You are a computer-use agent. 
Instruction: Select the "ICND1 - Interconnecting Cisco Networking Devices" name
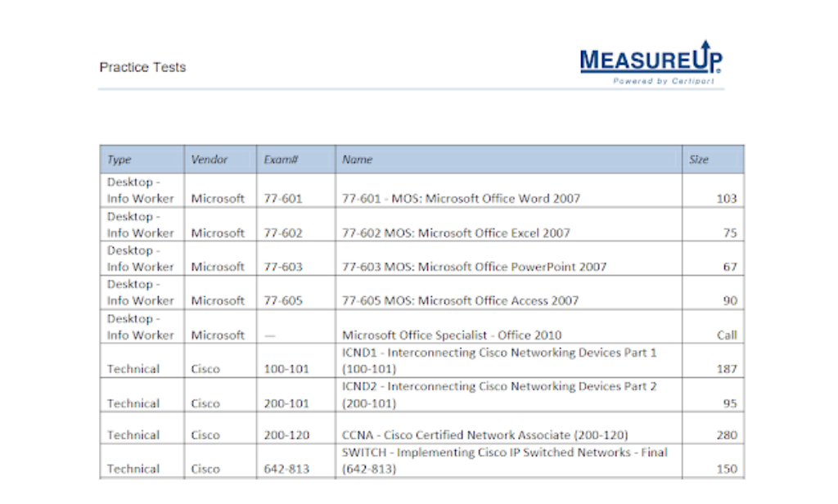point(500,361)
